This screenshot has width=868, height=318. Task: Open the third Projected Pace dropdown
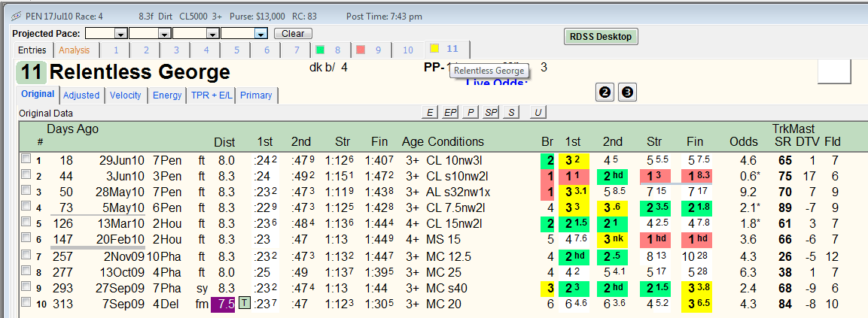click(x=212, y=34)
